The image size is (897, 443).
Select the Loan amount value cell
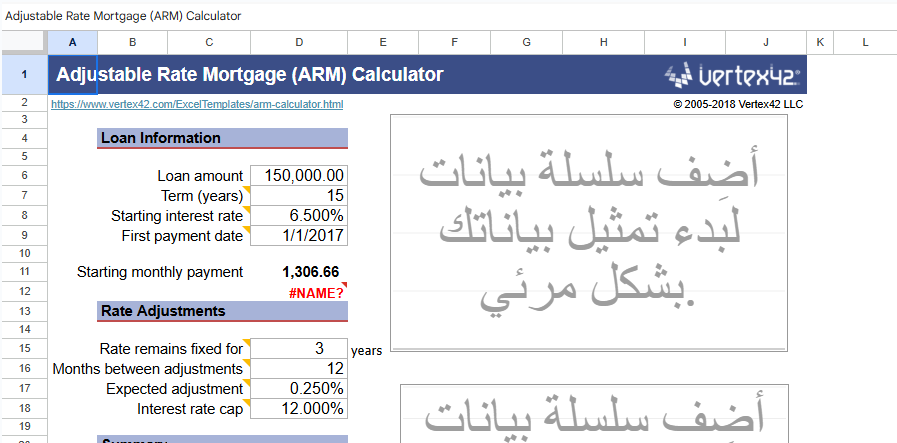(x=299, y=175)
